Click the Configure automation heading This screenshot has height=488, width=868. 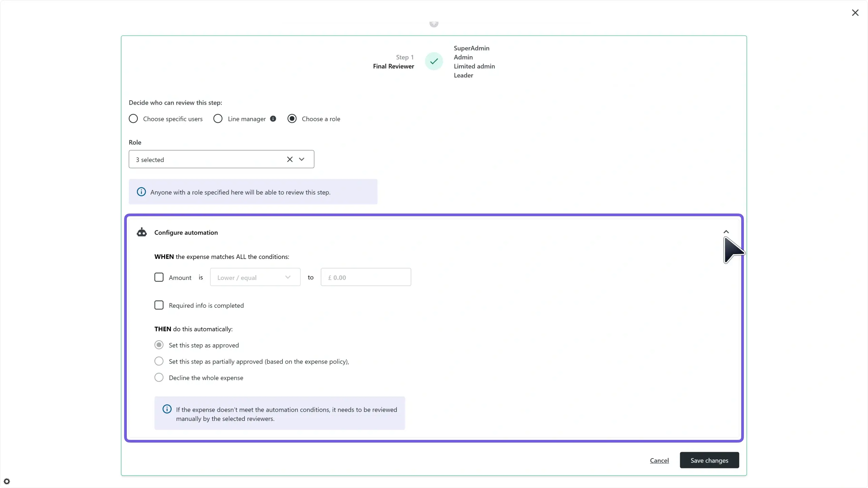186,232
